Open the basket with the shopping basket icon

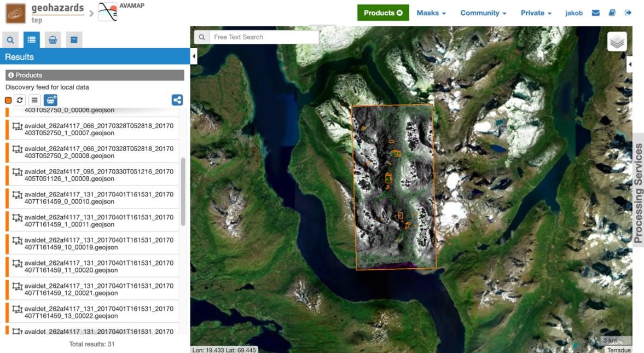[50, 40]
